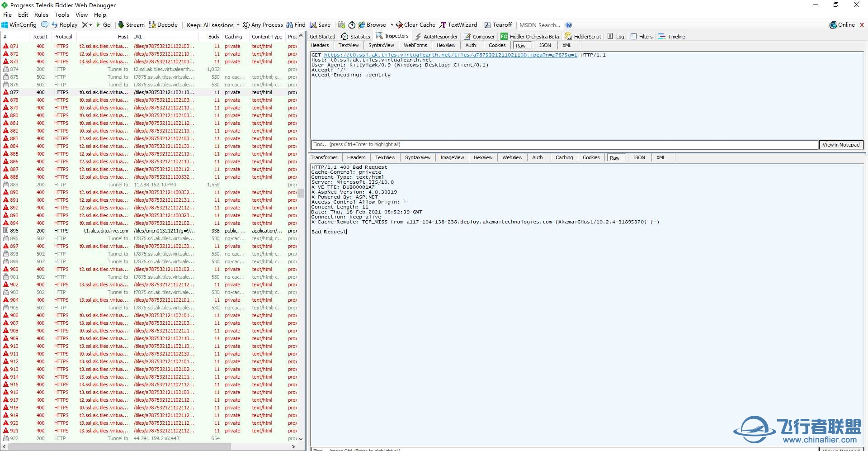The width and height of the screenshot is (868, 451).
Task: Click vertical scrollbar down arrow in sessions list
Action: [x=301, y=439]
